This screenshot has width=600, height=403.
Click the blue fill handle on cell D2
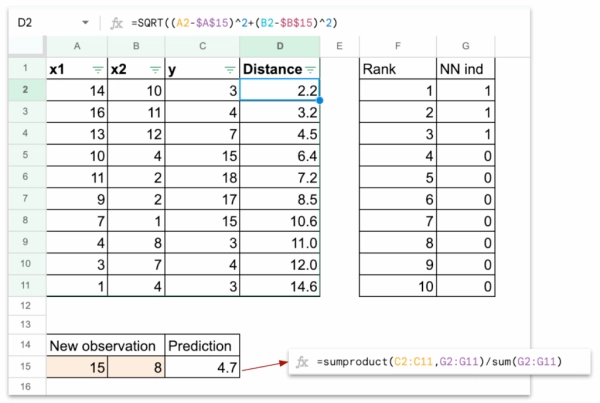click(x=320, y=100)
